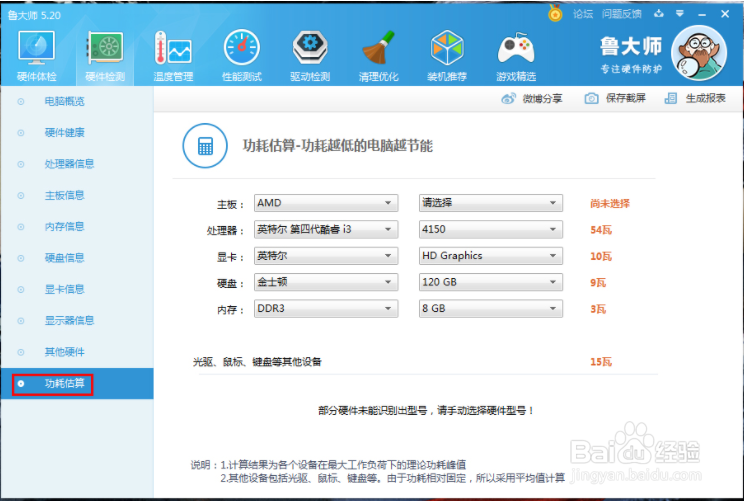Open motherboard brand dropdown showing AMD
The height and width of the screenshot is (501, 744).
tap(326, 203)
